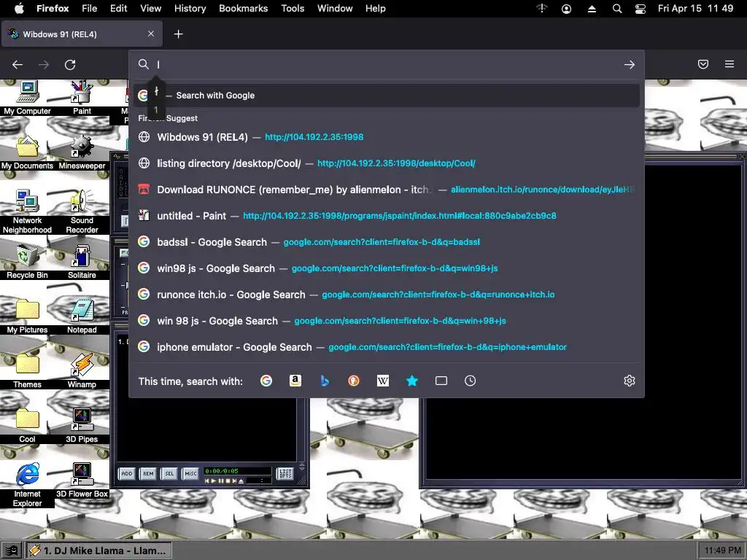Select the Wibdows 91 (REL4) tab

[82, 34]
